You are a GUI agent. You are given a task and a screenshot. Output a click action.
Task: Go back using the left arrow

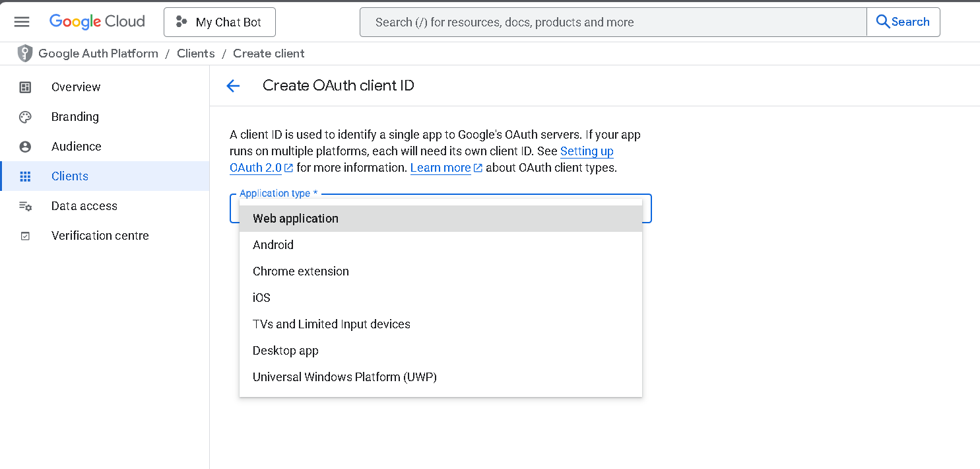[x=233, y=86]
